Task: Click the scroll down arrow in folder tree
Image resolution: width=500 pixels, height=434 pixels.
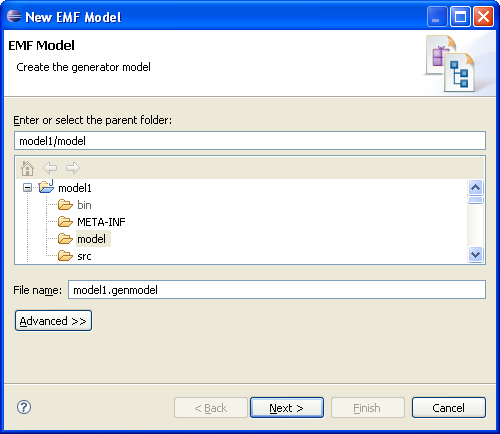Action: [x=476, y=255]
